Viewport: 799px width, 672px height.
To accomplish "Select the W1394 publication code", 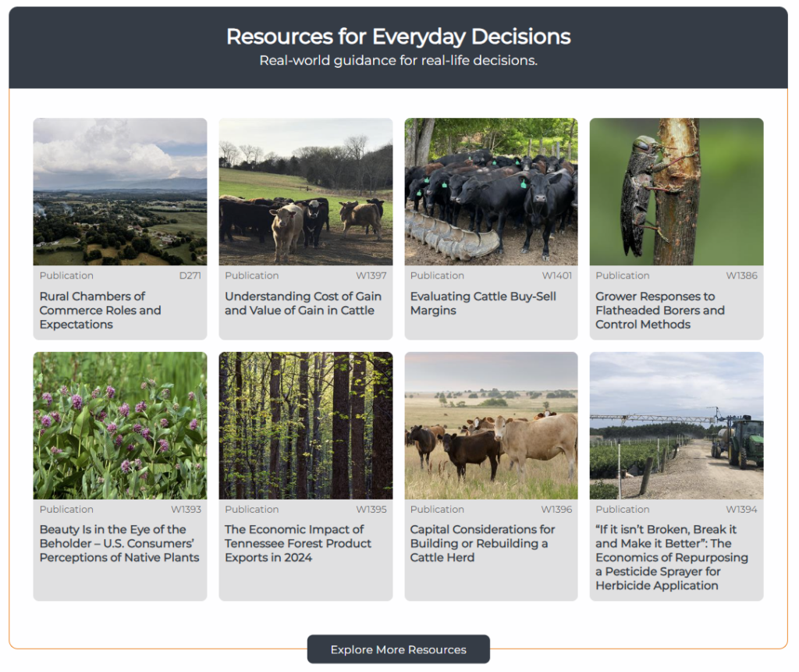I will coord(742,510).
